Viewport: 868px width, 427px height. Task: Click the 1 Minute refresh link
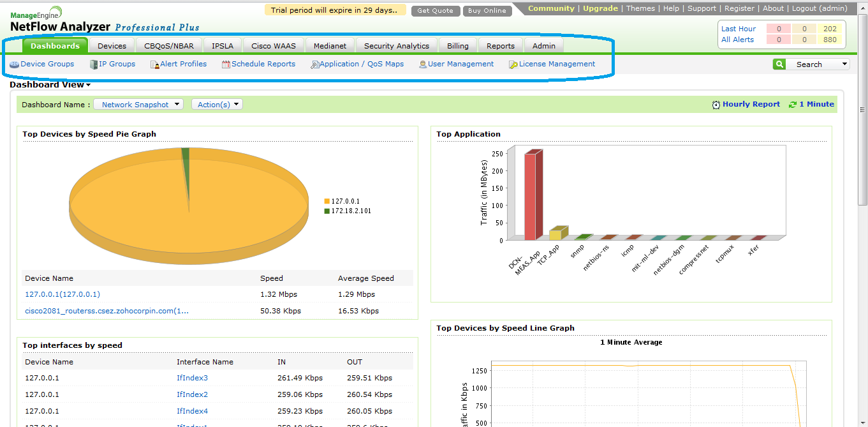[816, 104]
